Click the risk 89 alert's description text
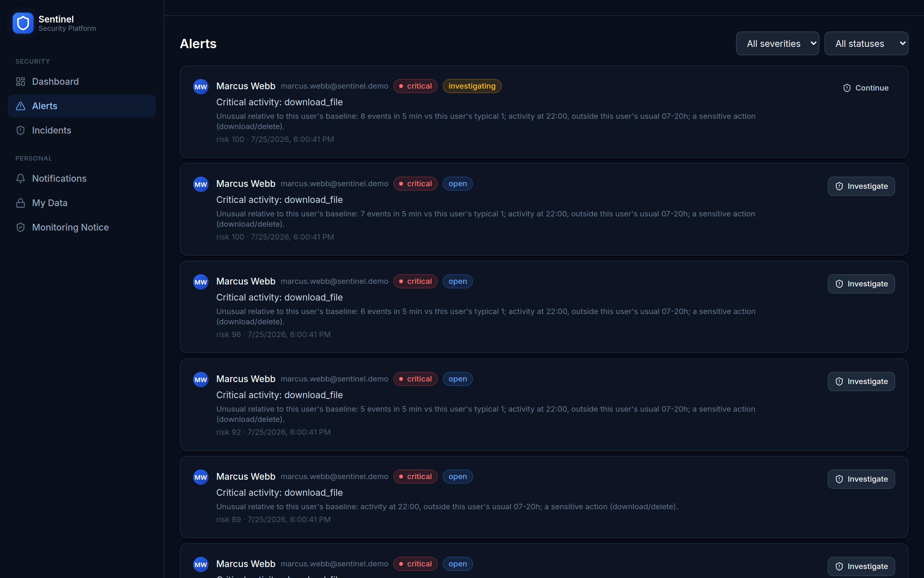This screenshot has height=578, width=924. click(447, 506)
